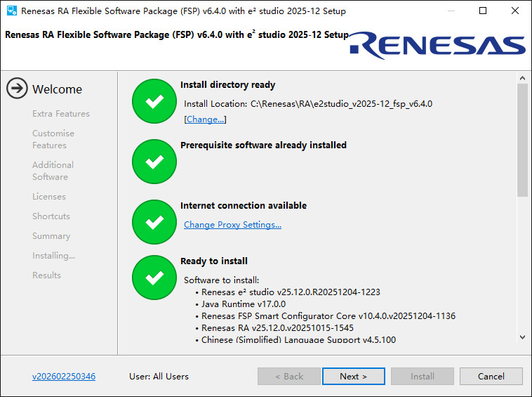Click the Welcome step arrow icon
Viewport: 532px width, 397px height.
click(x=17, y=89)
